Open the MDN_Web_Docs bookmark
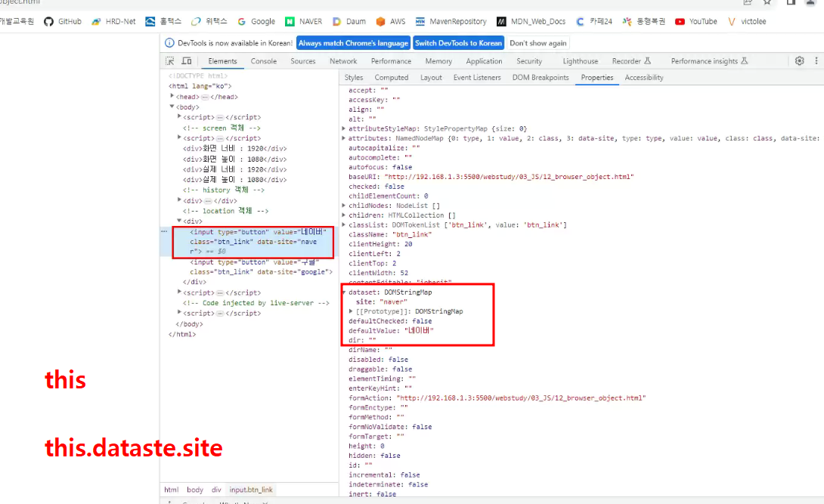 pos(531,21)
